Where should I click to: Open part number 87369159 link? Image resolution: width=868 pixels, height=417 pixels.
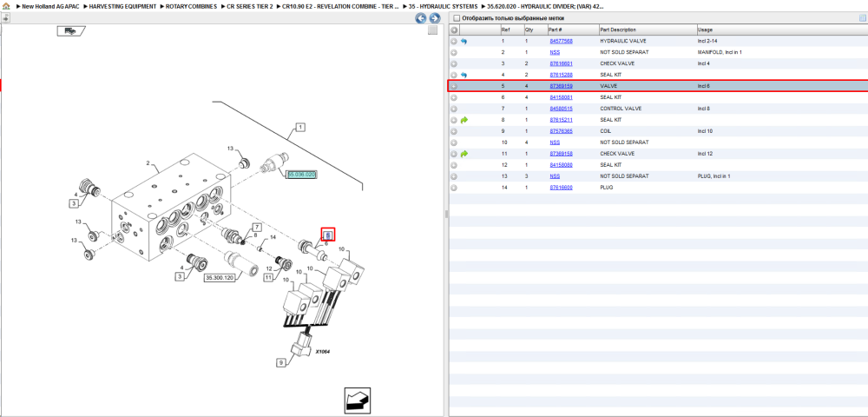tap(561, 86)
